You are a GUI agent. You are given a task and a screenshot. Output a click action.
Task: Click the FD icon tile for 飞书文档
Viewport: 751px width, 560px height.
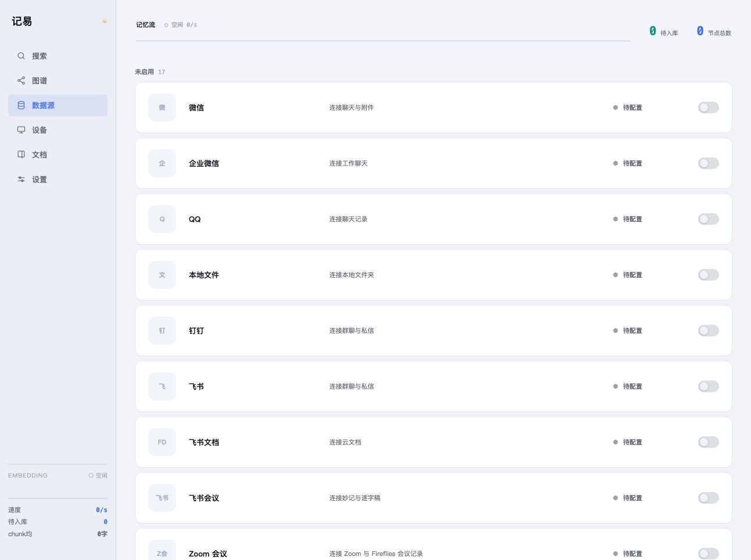point(162,442)
